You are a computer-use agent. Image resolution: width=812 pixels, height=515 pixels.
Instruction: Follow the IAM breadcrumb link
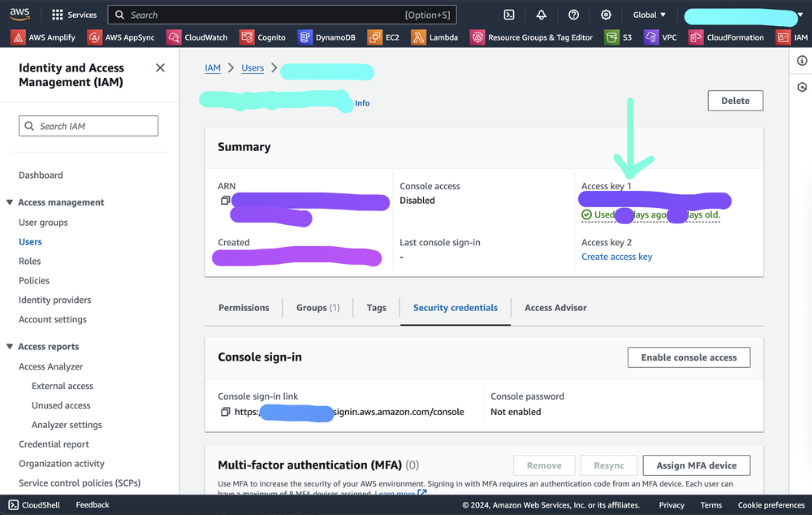pos(212,68)
